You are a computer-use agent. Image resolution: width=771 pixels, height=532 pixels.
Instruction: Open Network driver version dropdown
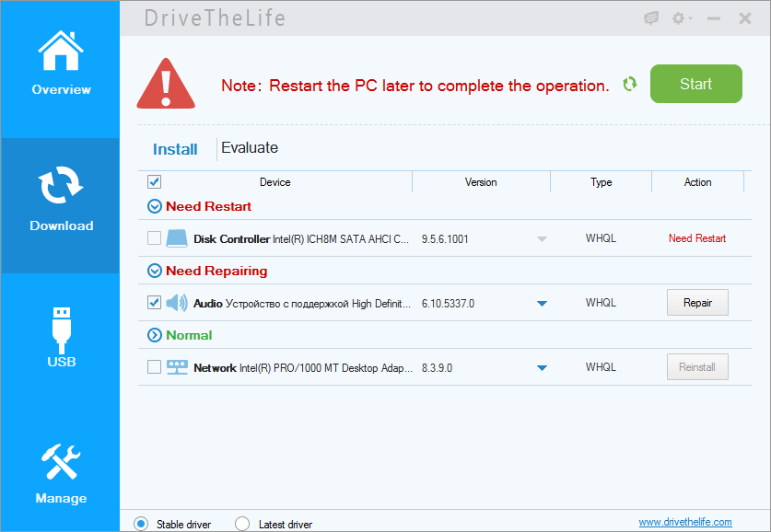[542, 368]
